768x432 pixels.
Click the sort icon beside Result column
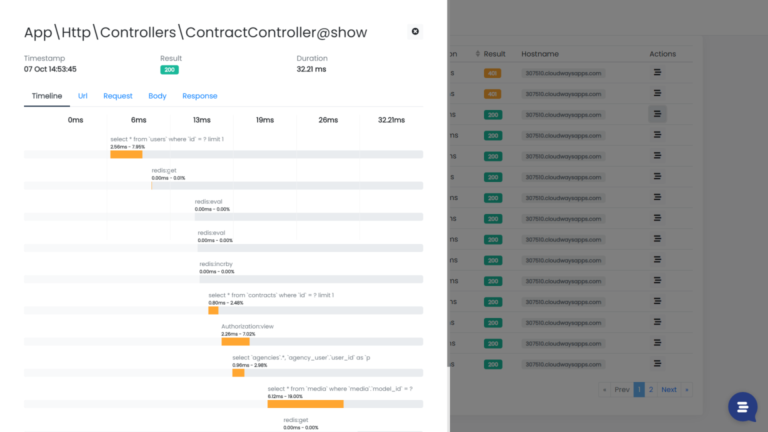tap(478, 53)
